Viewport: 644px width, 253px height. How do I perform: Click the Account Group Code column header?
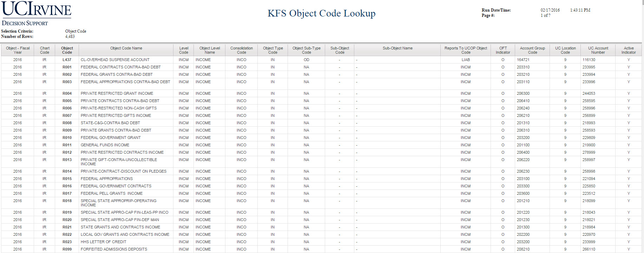pos(532,50)
